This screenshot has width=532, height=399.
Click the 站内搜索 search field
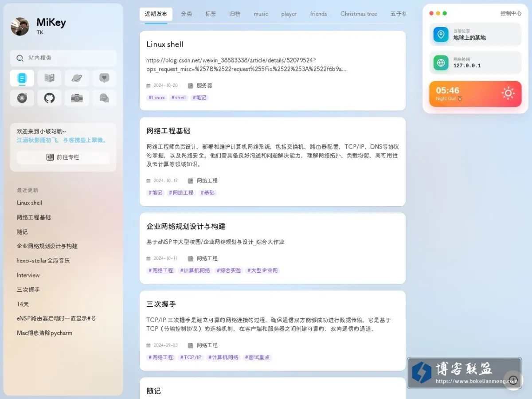[x=63, y=58]
